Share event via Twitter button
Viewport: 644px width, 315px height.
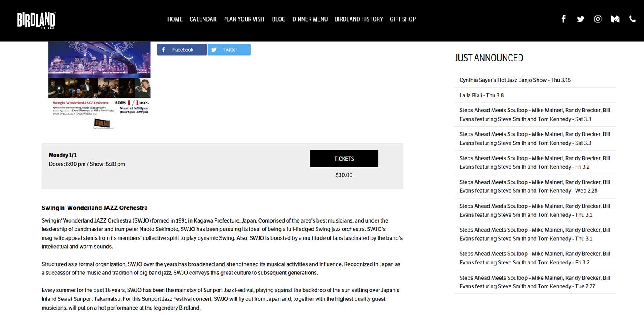[x=229, y=50]
